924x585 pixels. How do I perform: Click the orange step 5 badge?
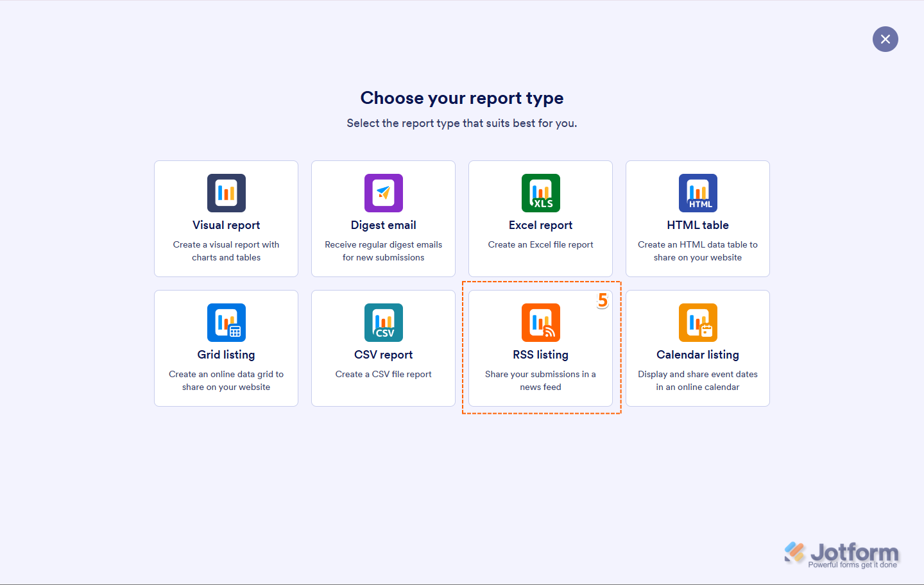pos(603,300)
